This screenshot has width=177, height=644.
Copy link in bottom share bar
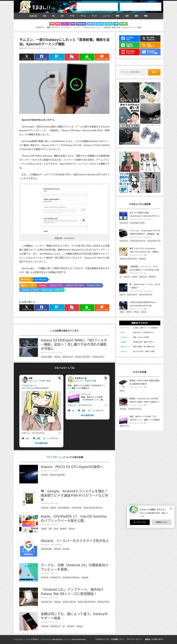[x=72, y=308]
